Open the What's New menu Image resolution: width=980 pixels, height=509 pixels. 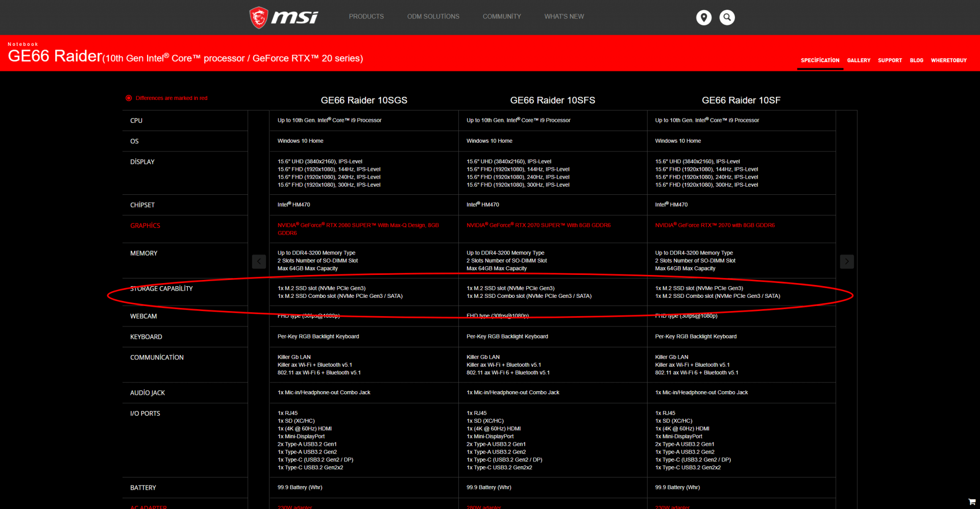564,17
